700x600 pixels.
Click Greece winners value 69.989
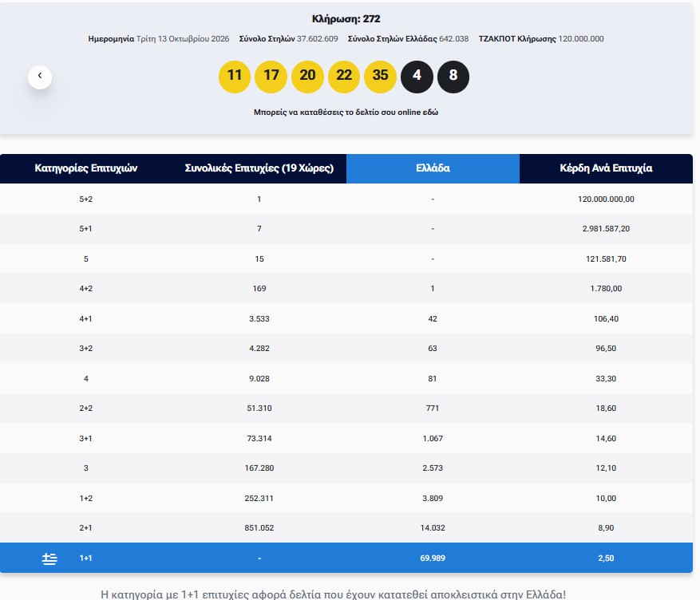[x=433, y=558]
